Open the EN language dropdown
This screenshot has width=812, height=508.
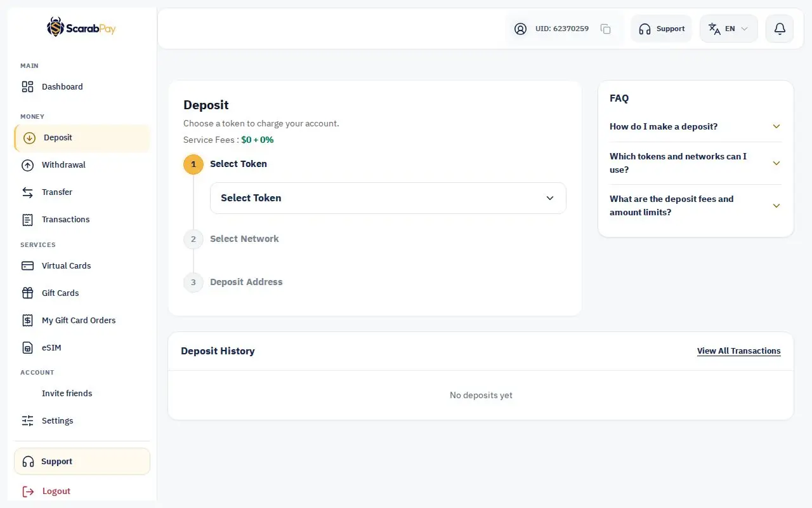[x=729, y=29]
